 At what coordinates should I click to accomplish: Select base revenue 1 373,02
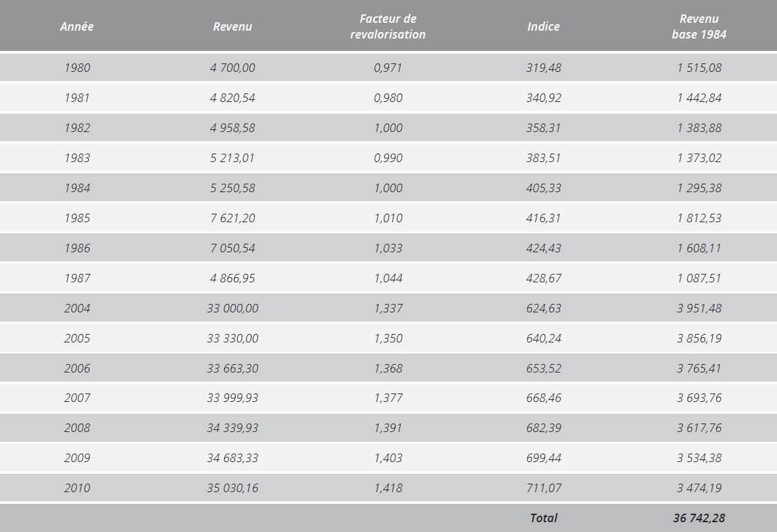point(699,158)
